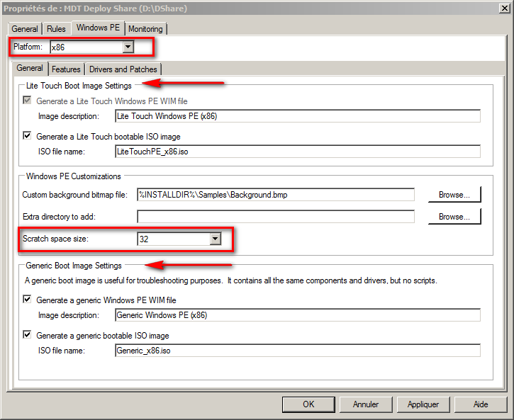Switch to the Rules tab

click(56, 29)
